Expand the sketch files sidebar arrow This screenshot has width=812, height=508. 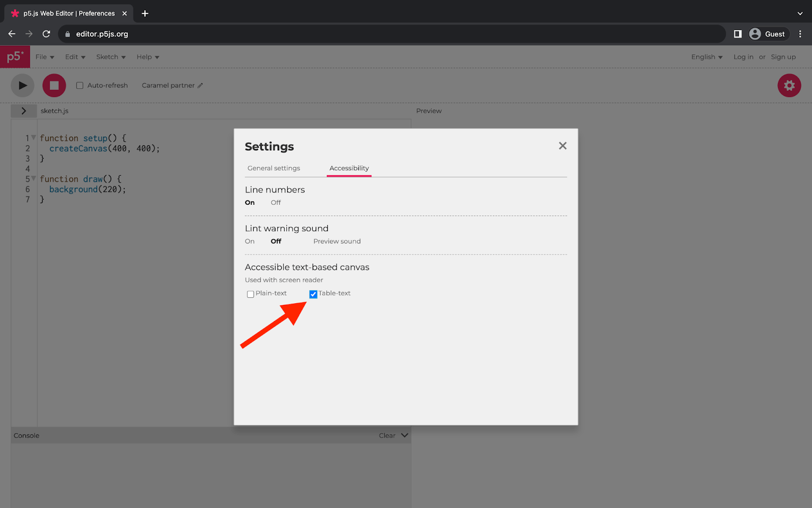point(24,110)
